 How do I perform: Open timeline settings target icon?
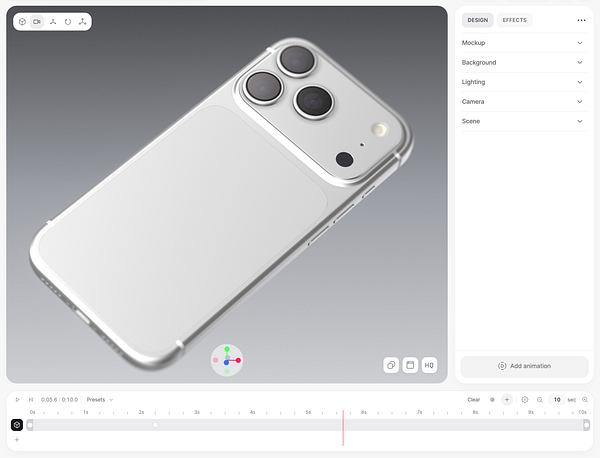pyautogui.click(x=525, y=399)
